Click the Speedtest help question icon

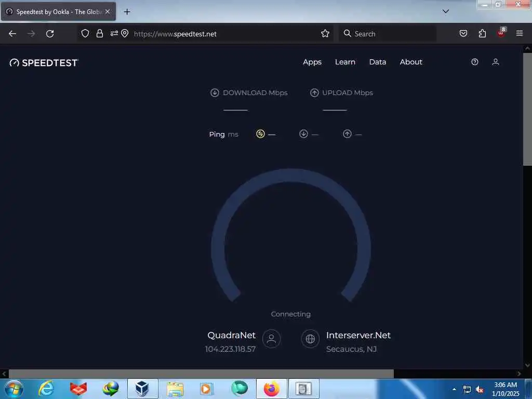(x=475, y=62)
